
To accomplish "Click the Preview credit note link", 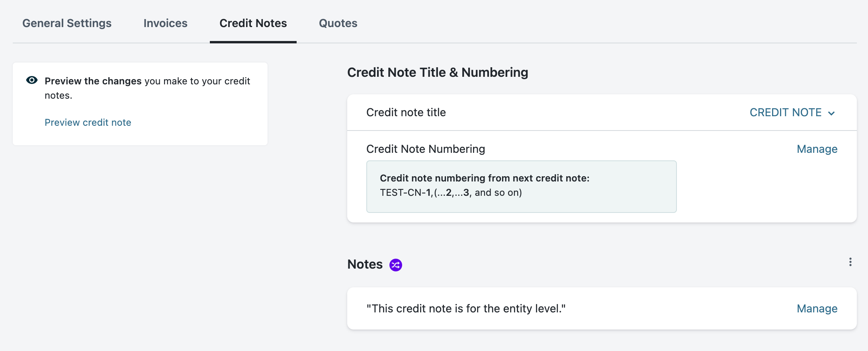I will coord(88,123).
